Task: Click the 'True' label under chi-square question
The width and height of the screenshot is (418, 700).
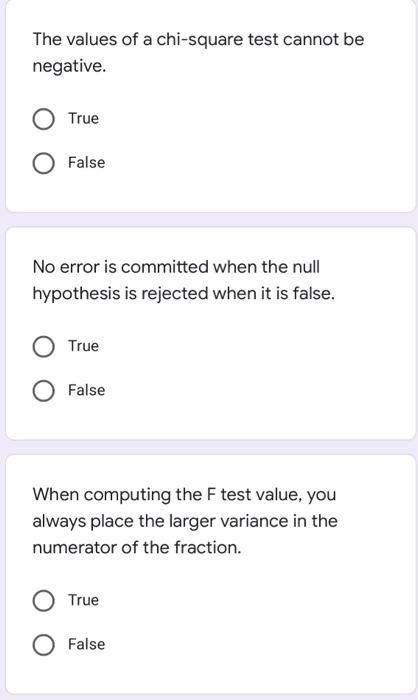Action: click(x=84, y=118)
